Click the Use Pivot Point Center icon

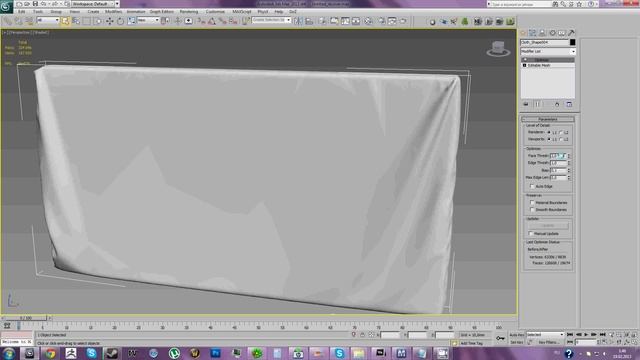click(x=165, y=21)
